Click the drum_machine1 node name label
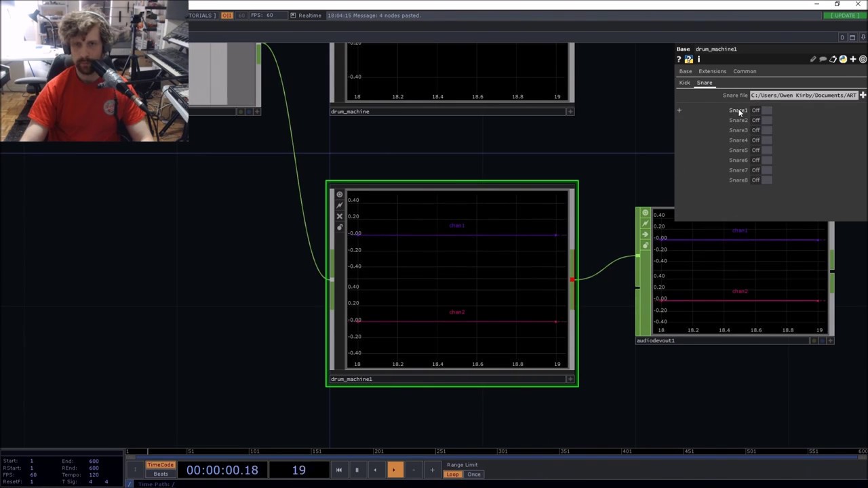Image resolution: width=868 pixels, height=488 pixels. pos(351,379)
